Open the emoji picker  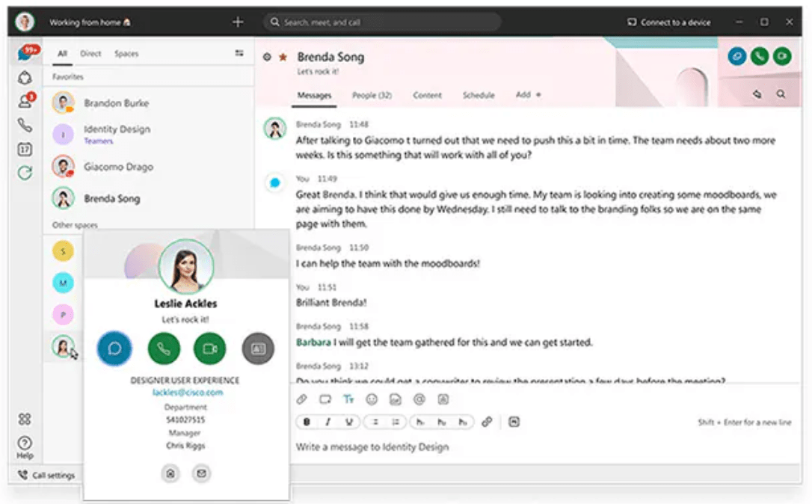tap(372, 399)
